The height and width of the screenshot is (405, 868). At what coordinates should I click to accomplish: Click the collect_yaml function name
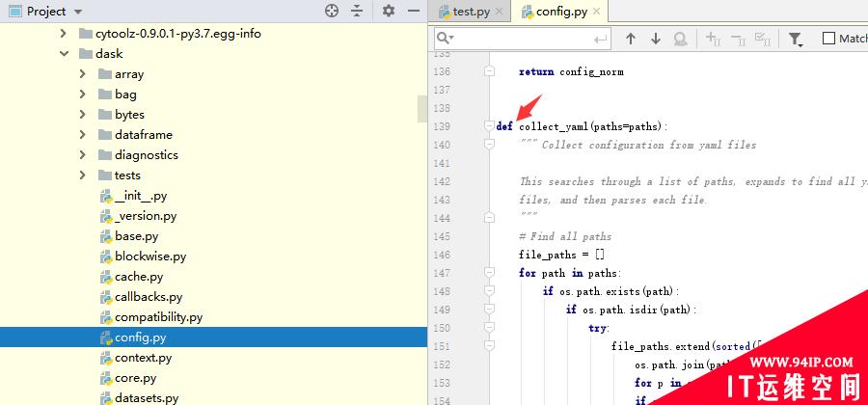coord(555,126)
